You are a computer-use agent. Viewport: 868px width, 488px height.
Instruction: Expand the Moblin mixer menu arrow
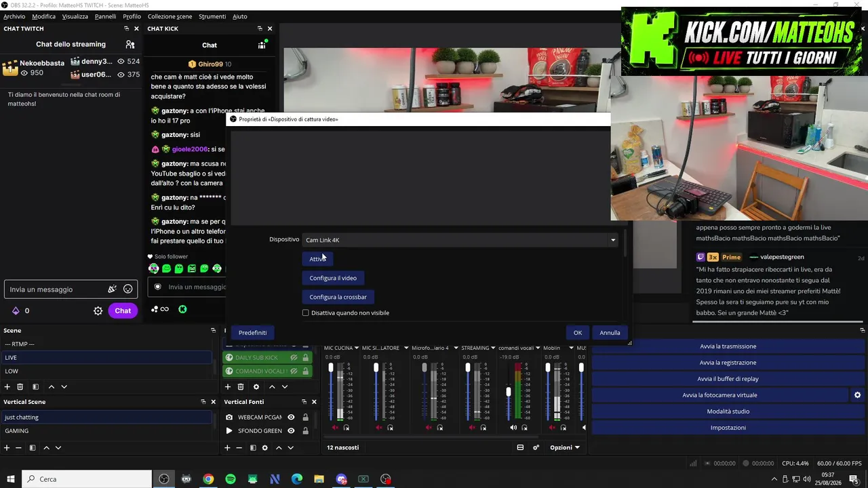pyautogui.click(x=571, y=348)
